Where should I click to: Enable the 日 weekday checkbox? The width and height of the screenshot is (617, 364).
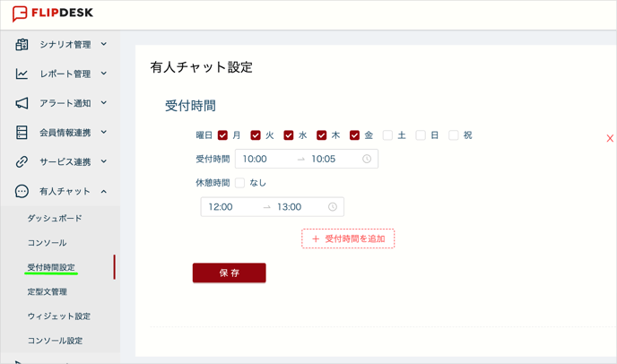coord(421,135)
